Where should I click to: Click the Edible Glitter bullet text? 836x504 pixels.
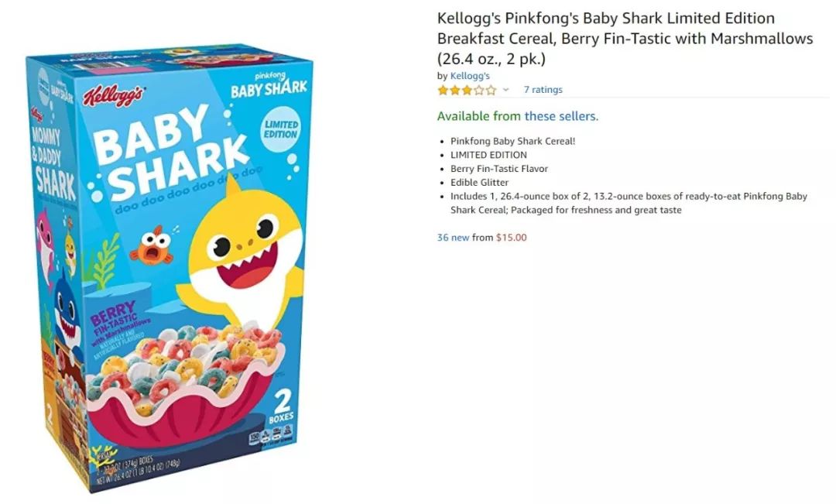[479, 183]
